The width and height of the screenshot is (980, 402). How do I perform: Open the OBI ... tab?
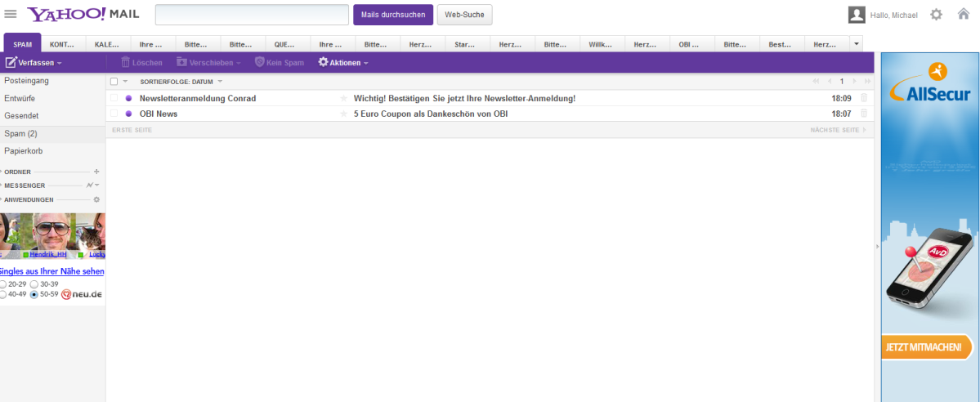689,44
